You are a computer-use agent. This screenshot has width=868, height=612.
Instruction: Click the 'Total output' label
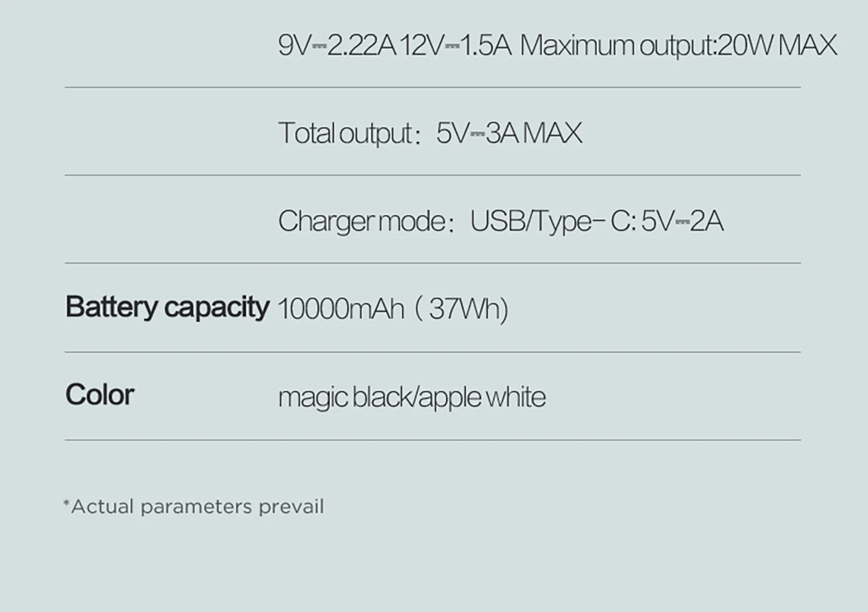pyautogui.click(x=345, y=133)
